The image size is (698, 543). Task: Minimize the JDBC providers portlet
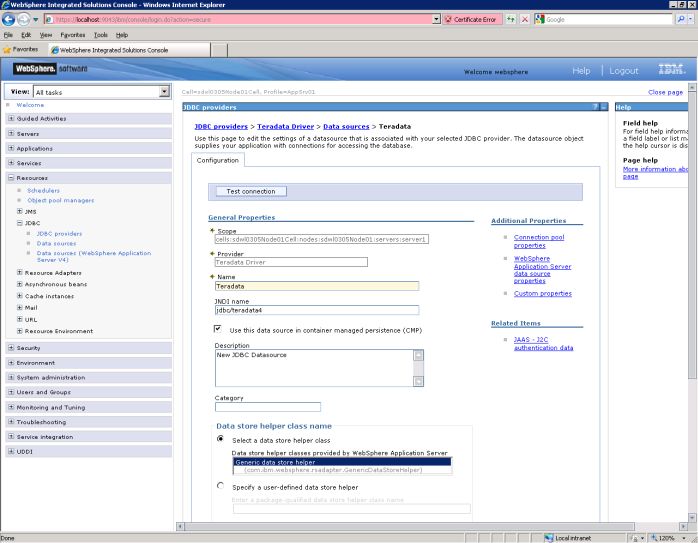point(604,107)
